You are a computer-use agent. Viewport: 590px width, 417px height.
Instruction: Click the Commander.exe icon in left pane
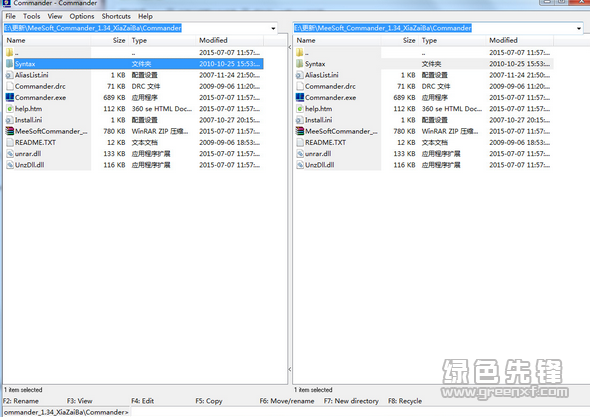[9, 97]
